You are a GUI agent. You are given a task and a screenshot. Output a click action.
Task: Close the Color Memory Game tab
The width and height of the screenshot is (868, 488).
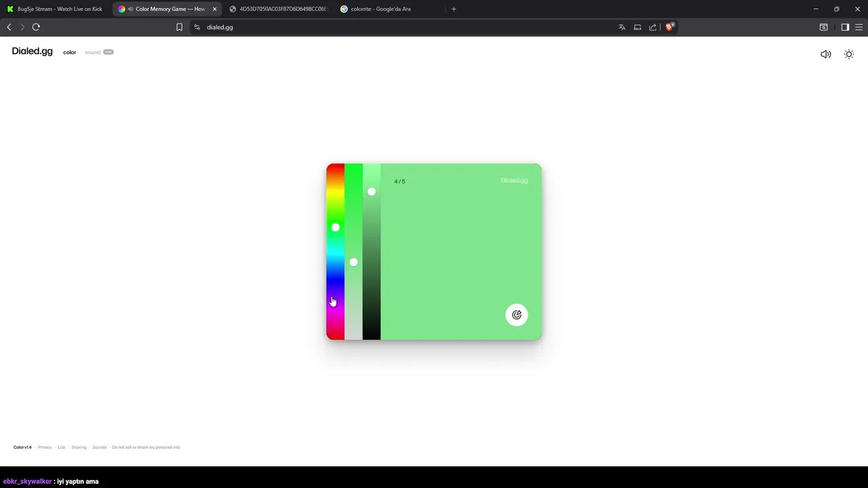click(215, 9)
